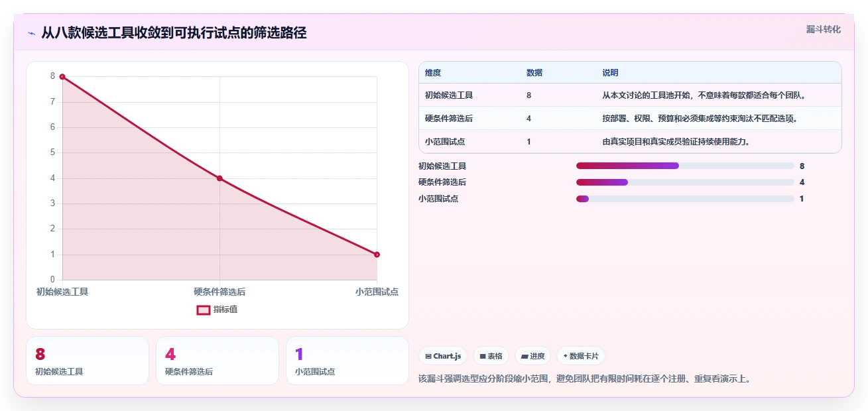The width and height of the screenshot is (868, 411).
Task: Open the stat card showing 8
Action: [88, 361]
